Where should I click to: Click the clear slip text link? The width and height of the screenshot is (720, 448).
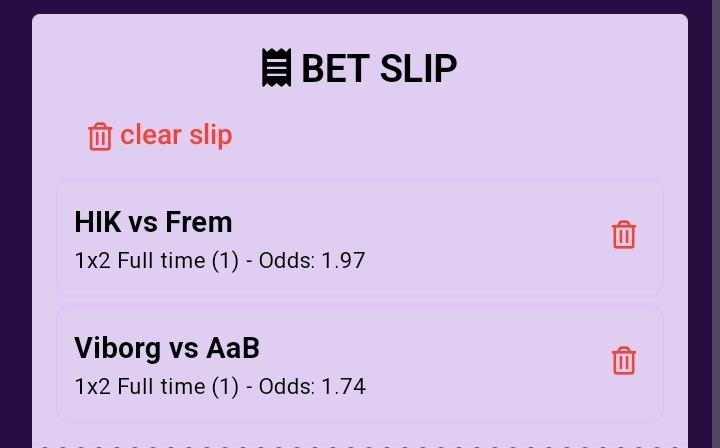click(176, 135)
